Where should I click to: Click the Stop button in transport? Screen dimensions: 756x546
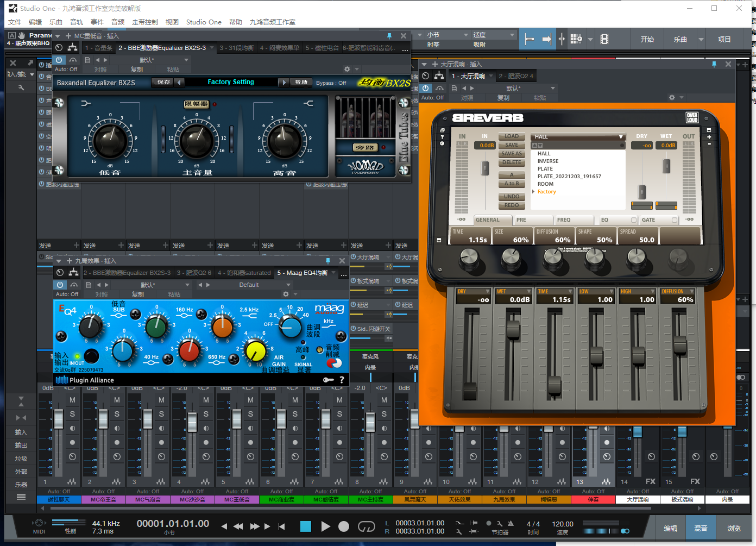pyautogui.click(x=306, y=526)
